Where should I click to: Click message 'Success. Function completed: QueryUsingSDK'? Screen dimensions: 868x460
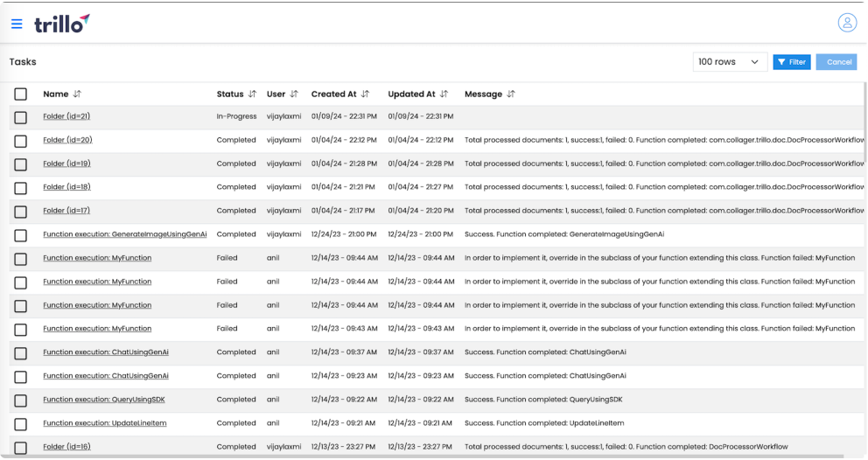tap(543, 399)
